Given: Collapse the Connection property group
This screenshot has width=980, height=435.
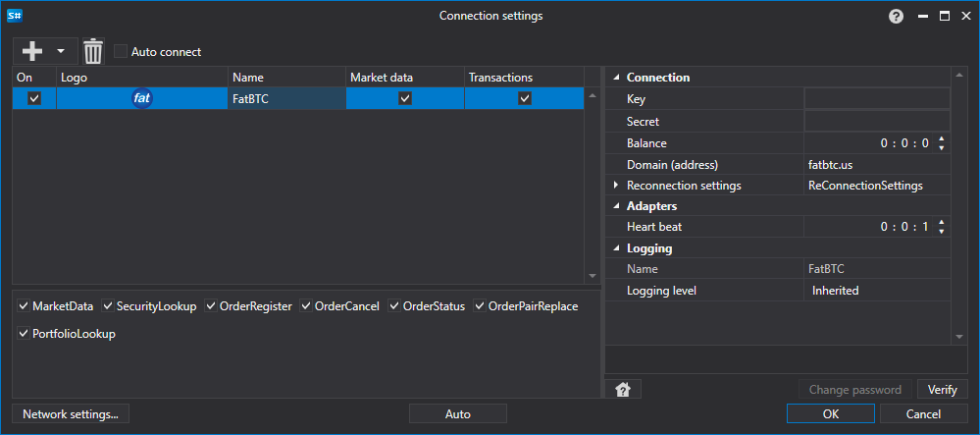Looking at the screenshot, I should pyautogui.click(x=616, y=78).
